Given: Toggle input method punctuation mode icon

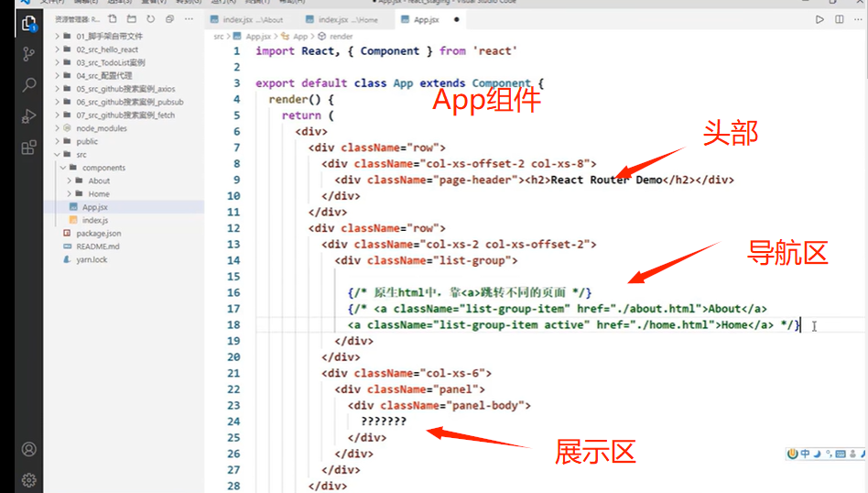Looking at the screenshot, I should coord(829,454).
